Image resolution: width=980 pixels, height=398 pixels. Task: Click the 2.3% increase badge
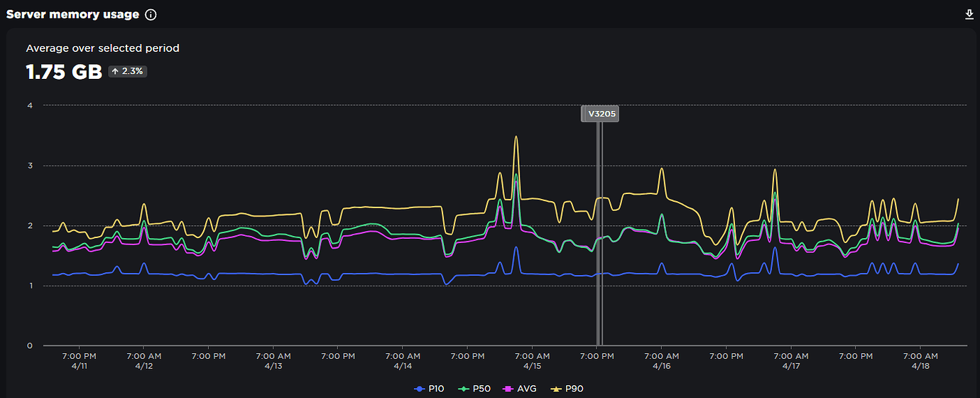128,72
